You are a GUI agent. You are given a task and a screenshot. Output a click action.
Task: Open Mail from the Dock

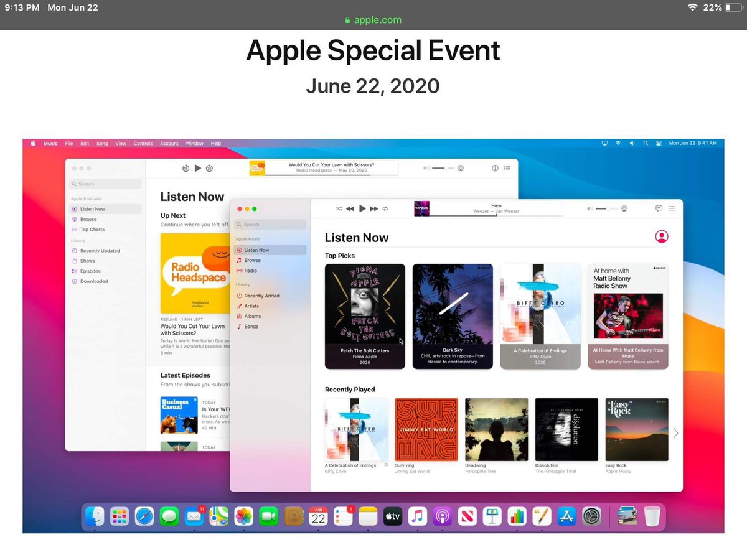pos(194,516)
